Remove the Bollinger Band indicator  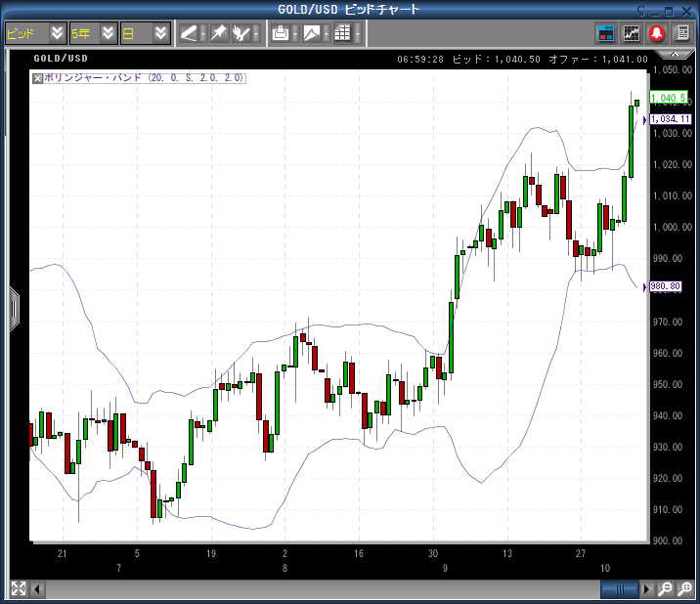(x=37, y=77)
